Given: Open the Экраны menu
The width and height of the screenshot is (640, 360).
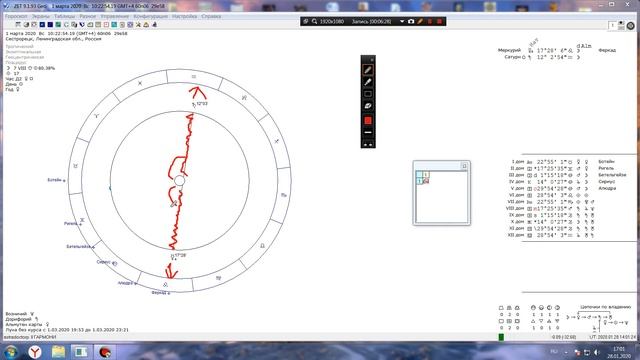Looking at the screenshot, I should point(41,16).
